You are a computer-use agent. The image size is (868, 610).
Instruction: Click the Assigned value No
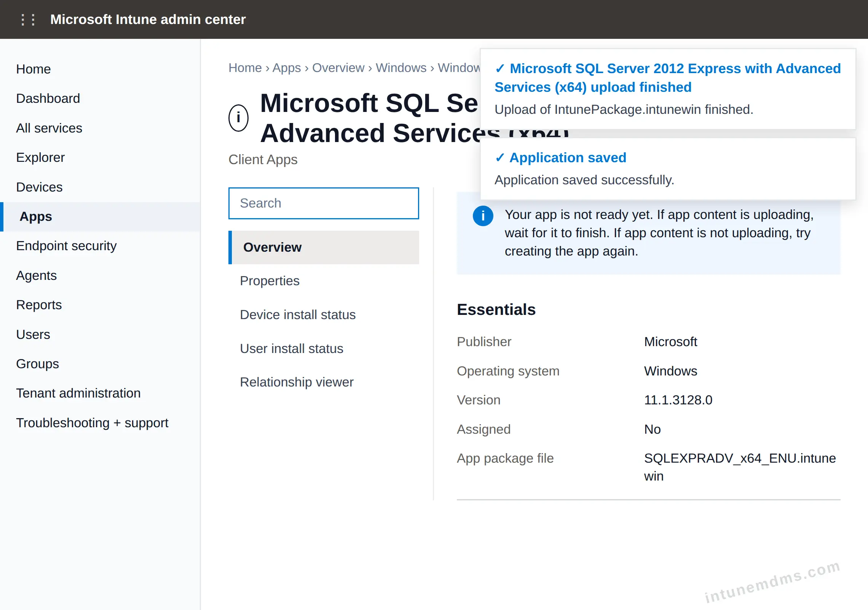652,430
